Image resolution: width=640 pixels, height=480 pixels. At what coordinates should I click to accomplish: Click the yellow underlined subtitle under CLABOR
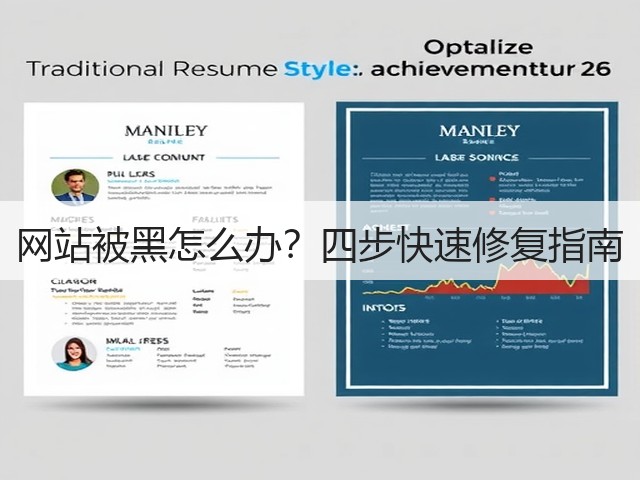pos(87,291)
